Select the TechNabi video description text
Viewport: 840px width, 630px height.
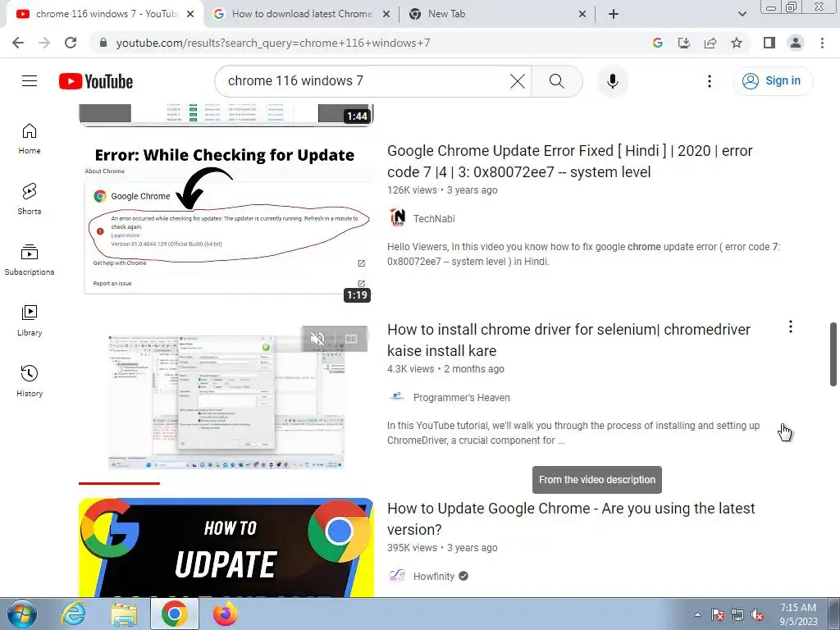point(583,254)
